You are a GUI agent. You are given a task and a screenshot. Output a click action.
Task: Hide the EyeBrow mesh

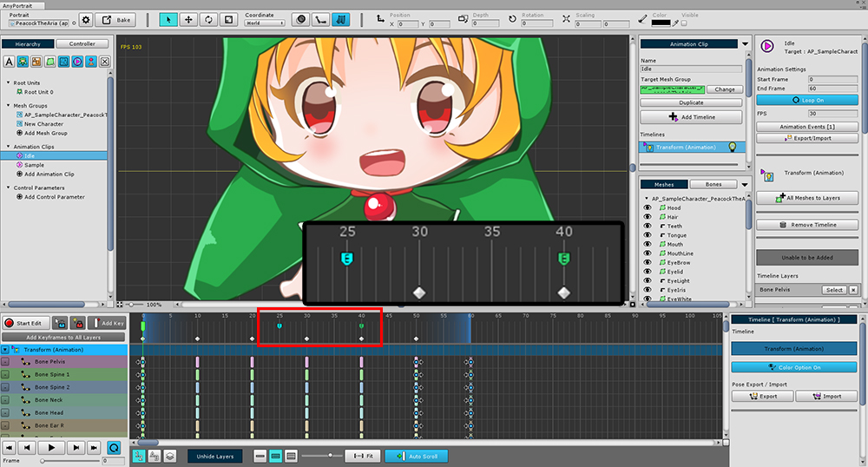[x=647, y=262]
